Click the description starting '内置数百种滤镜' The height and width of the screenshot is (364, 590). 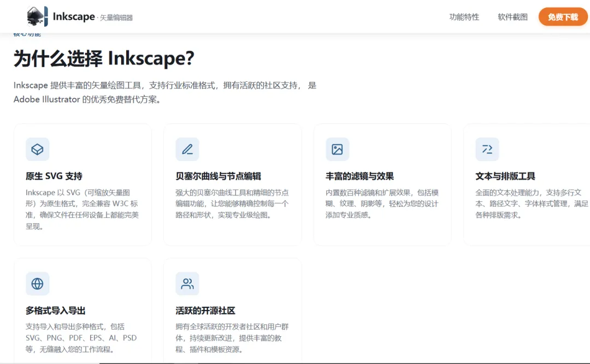[x=382, y=204]
